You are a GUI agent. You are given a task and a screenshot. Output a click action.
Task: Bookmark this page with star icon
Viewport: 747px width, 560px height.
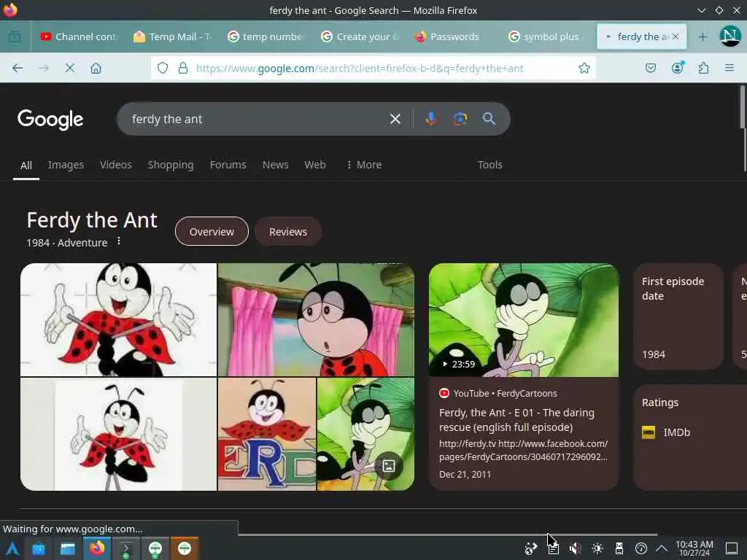[584, 68]
